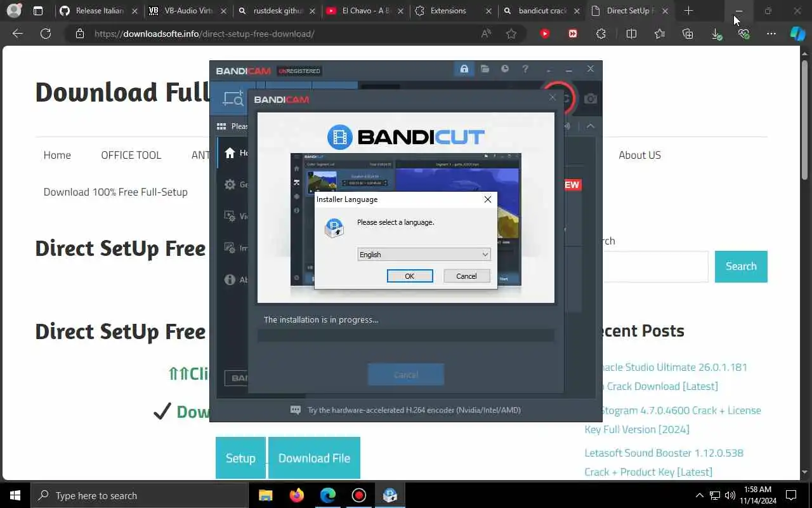Image resolution: width=812 pixels, height=508 pixels.
Task: Show hidden tray icons chevron
Action: (x=700, y=495)
